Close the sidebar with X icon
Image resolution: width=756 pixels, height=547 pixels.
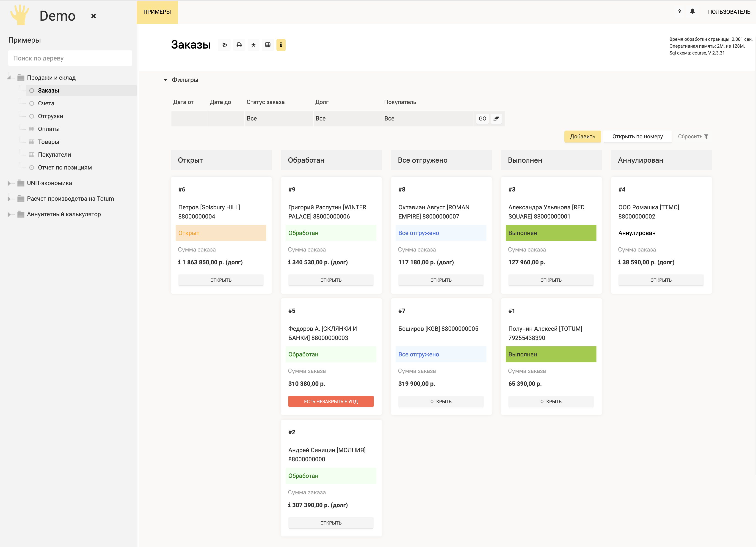pos(94,16)
